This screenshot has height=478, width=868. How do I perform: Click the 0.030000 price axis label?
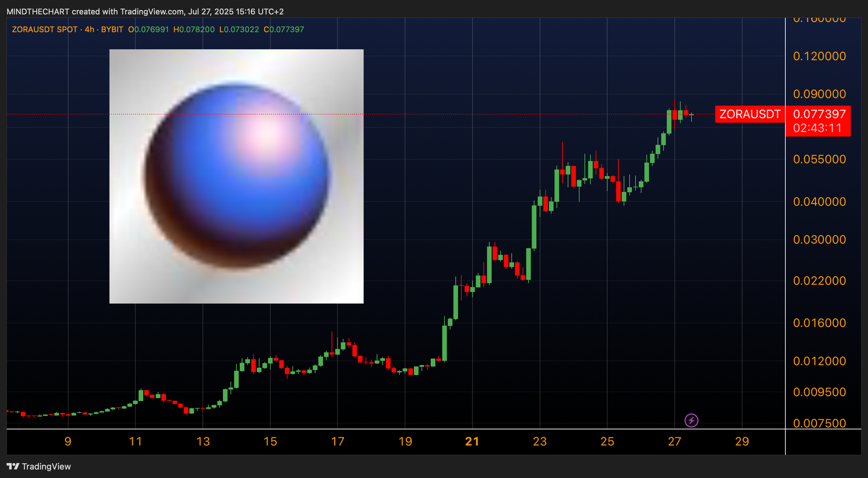[x=819, y=240]
